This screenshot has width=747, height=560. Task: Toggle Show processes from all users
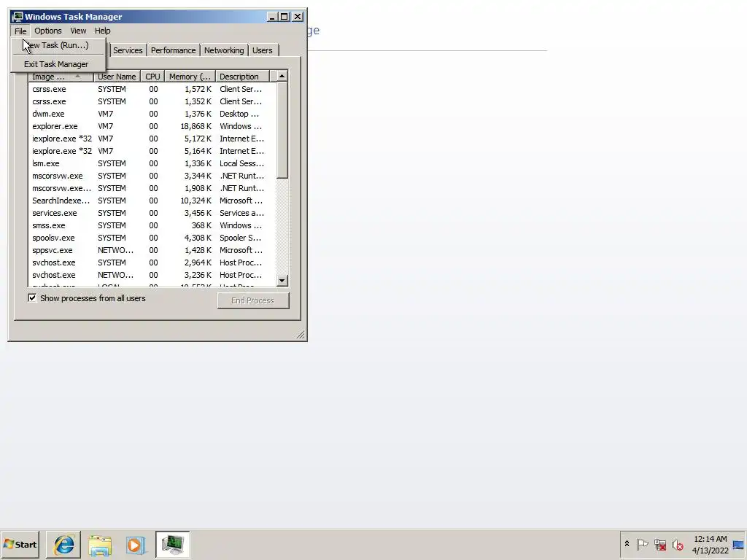point(32,298)
